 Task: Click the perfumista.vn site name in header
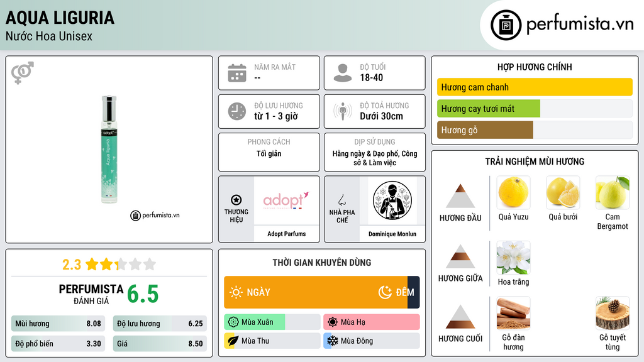(x=580, y=24)
